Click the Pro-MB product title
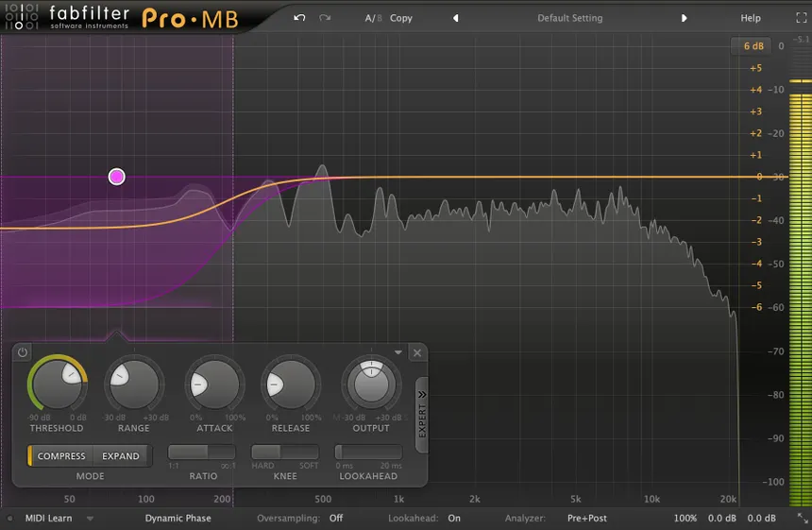Image resolution: width=812 pixels, height=530 pixels. 190,19
